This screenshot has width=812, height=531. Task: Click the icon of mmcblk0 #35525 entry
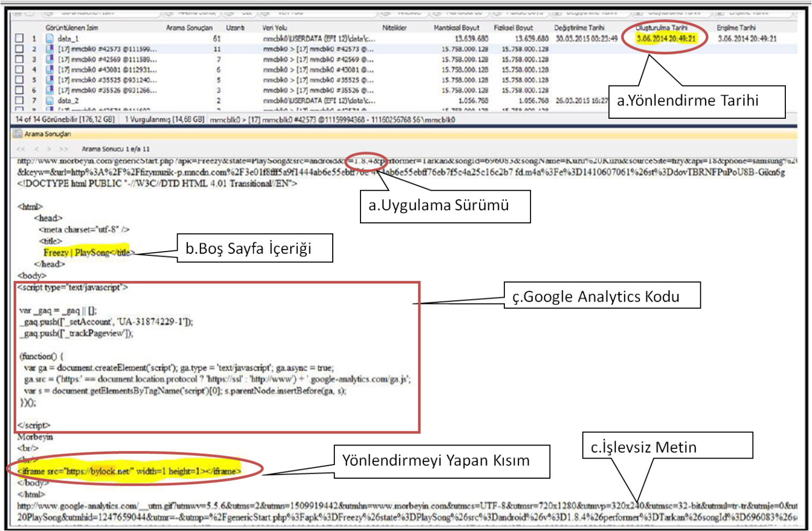tap(50, 80)
